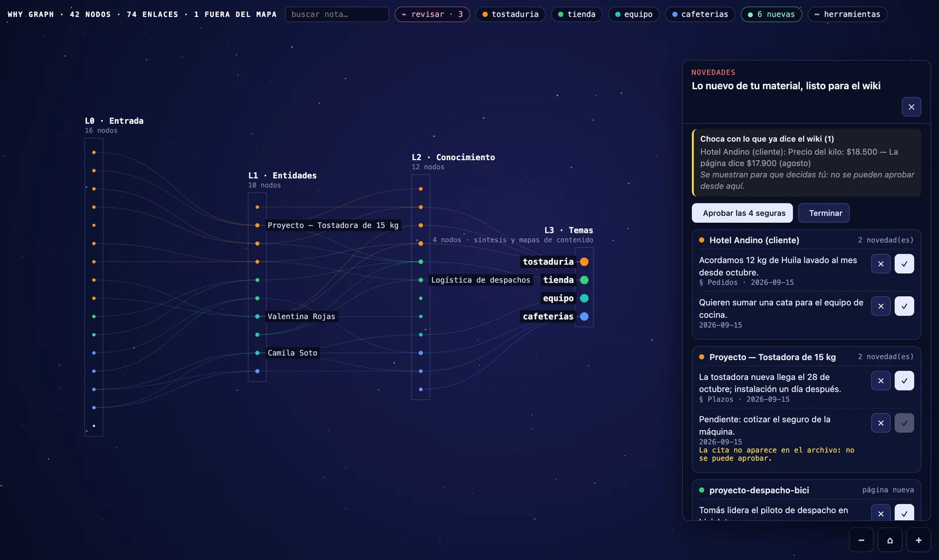
Task: Focus the 'buscar nota…' search field
Action: tap(337, 14)
